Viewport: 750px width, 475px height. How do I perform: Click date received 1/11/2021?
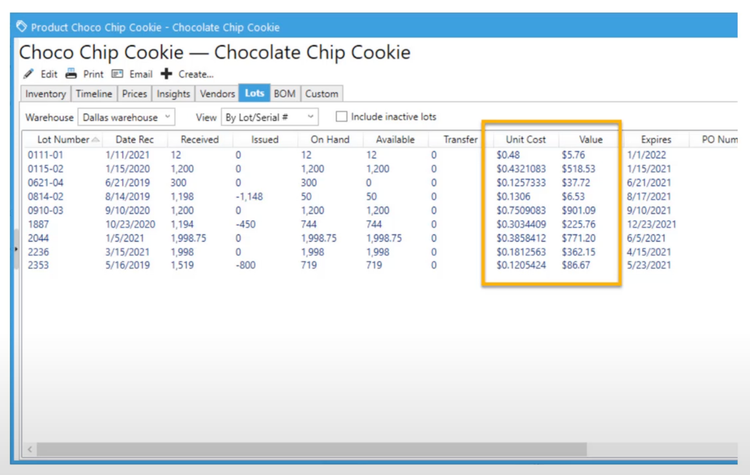(x=127, y=155)
